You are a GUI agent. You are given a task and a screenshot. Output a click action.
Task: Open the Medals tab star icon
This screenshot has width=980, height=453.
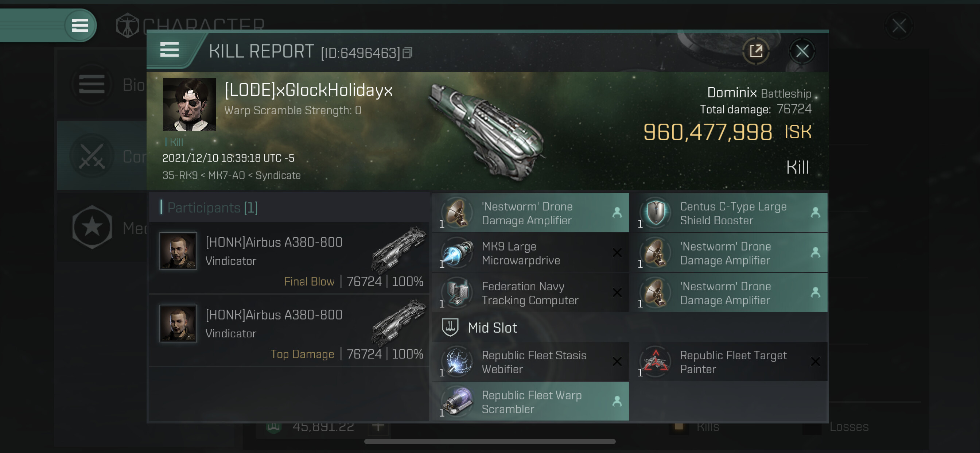[92, 227]
